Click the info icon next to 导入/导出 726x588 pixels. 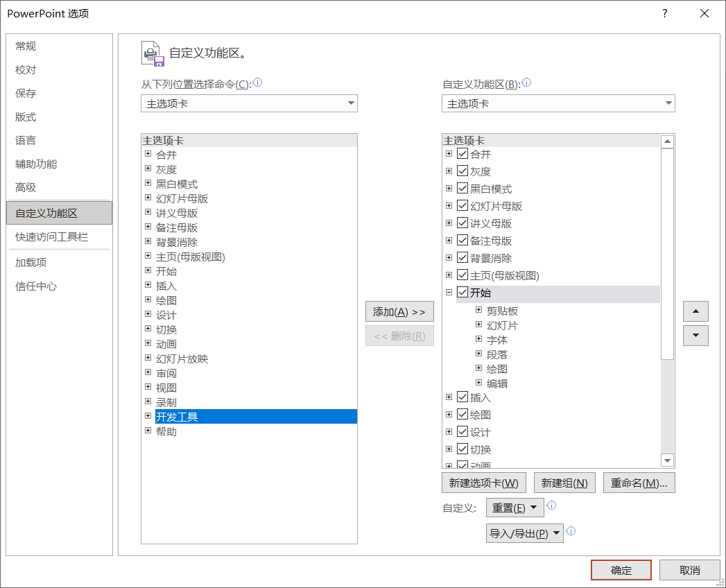click(x=571, y=530)
